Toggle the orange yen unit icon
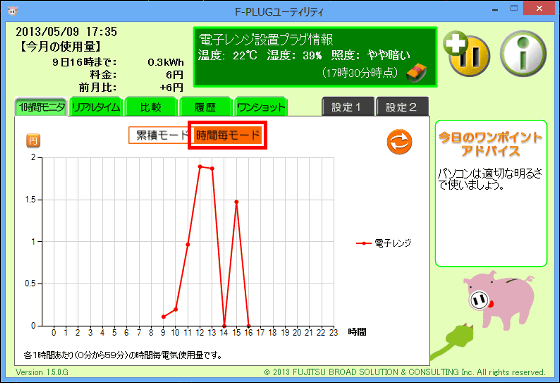This screenshot has height=383, width=560. click(33, 140)
